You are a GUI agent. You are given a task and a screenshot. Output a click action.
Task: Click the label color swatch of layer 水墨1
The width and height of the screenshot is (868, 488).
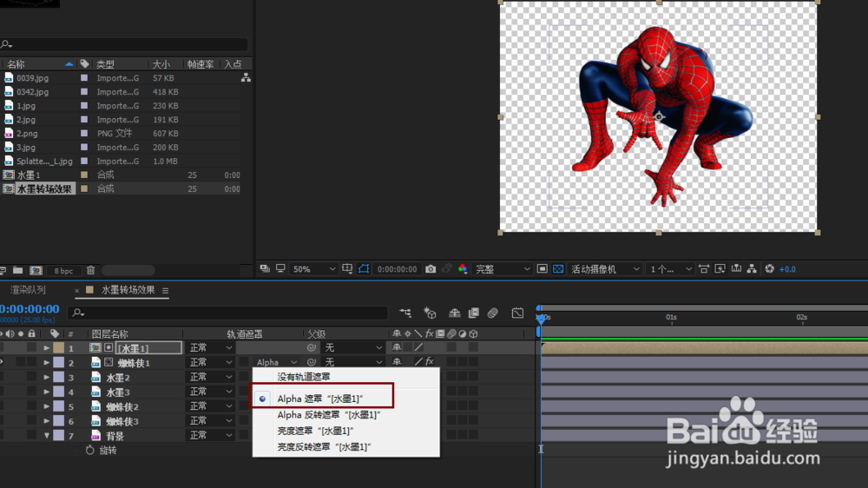click(59, 348)
